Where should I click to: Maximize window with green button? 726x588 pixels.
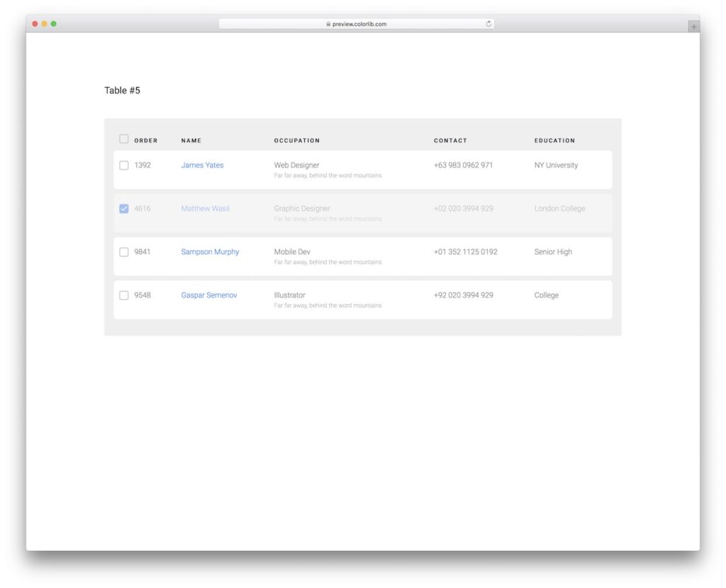54,23
